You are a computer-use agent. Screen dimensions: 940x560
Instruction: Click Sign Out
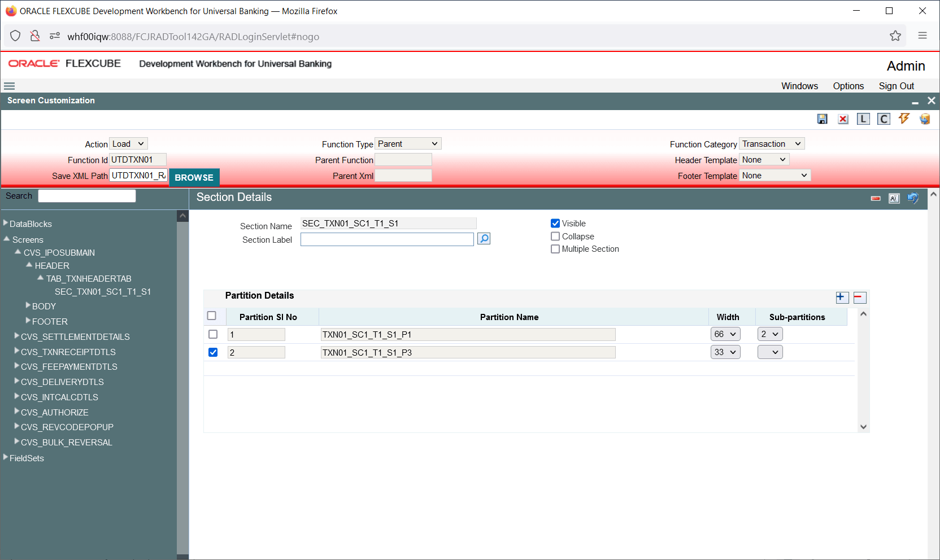[x=896, y=86]
